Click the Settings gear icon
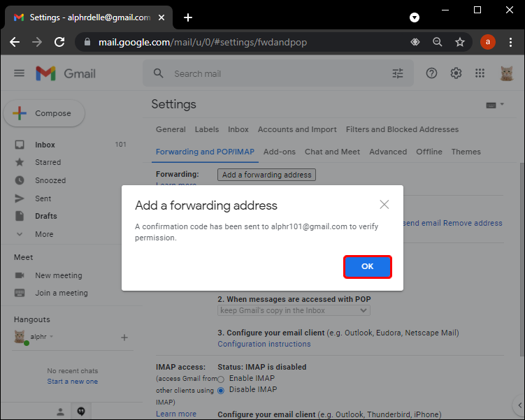This screenshot has width=525, height=420. coord(456,73)
